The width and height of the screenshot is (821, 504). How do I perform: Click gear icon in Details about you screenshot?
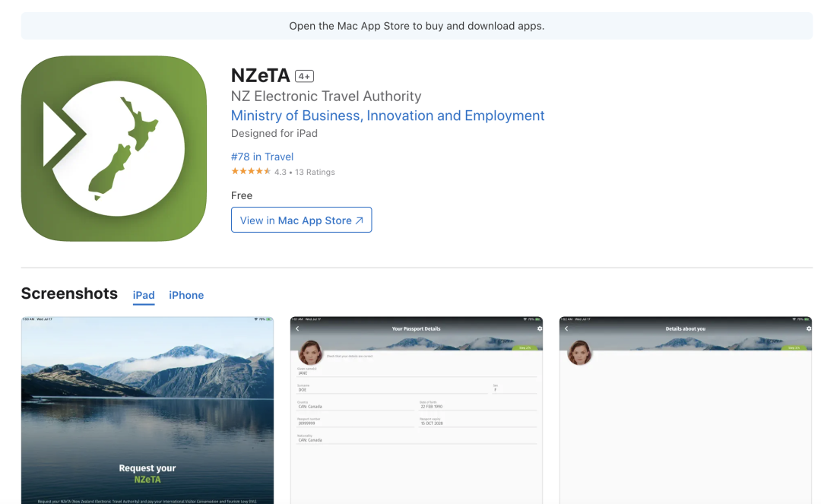click(808, 329)
